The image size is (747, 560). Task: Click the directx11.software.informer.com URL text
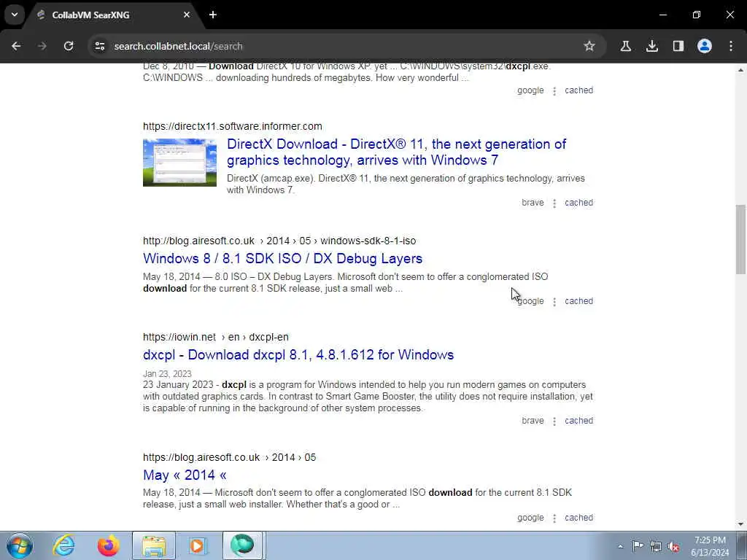coord(233,126)
